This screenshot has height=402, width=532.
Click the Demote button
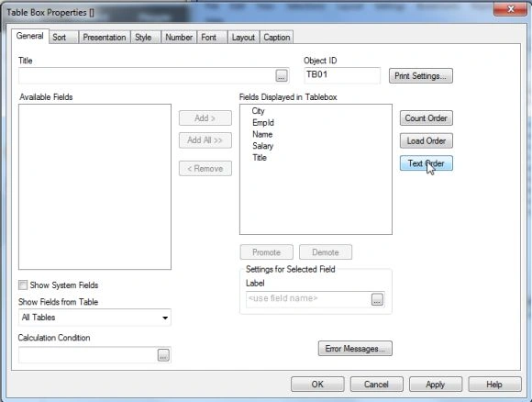point(326,252)
